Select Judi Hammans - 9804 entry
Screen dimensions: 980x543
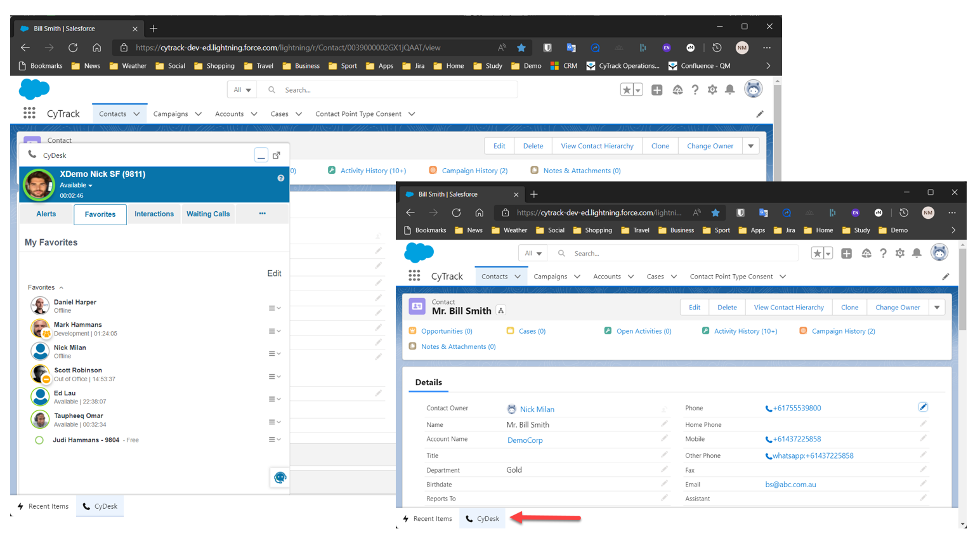pos(86,440)
